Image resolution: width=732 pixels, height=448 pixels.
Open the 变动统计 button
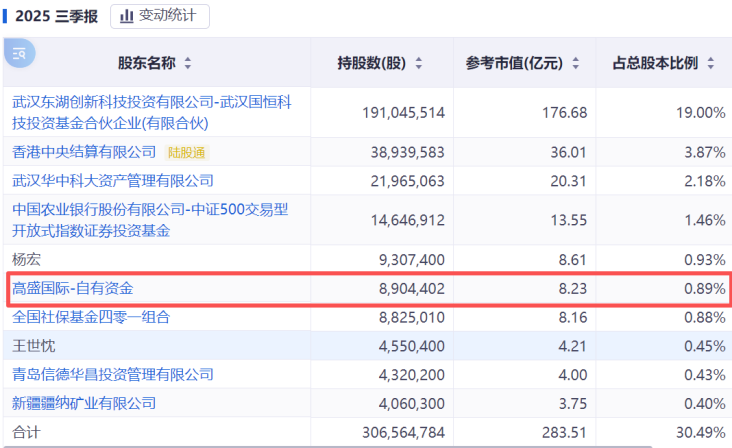(x=160, y=16)
